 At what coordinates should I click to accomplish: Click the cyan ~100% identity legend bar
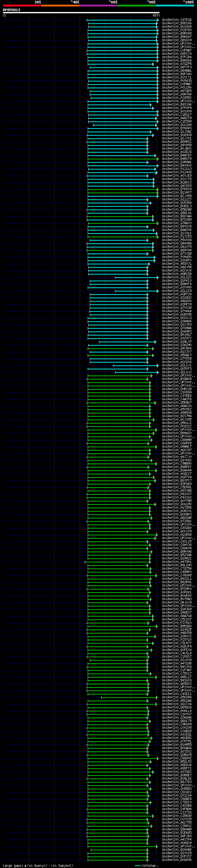(x=175, y=6)
